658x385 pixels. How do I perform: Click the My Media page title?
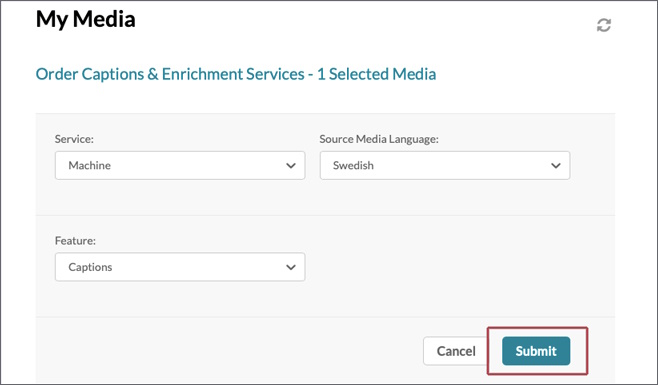click(86, 19)
